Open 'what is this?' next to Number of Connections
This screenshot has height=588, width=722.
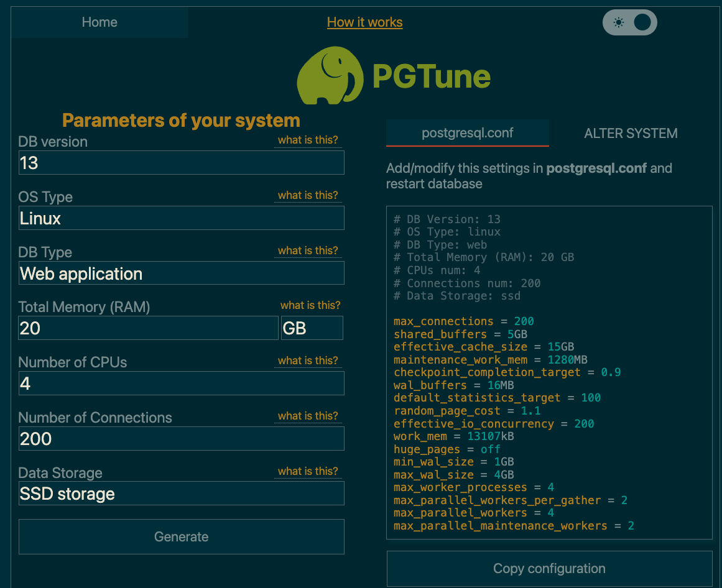(308, 416)
